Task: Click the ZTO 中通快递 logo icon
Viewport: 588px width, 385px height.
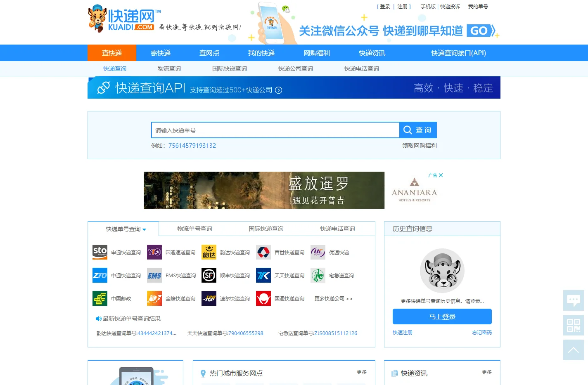Action: [100, 275]
